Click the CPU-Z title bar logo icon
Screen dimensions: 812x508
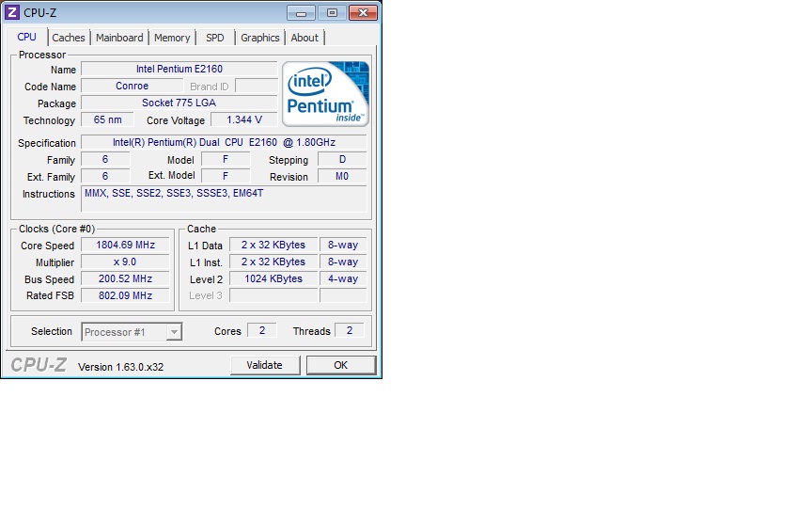11,12
